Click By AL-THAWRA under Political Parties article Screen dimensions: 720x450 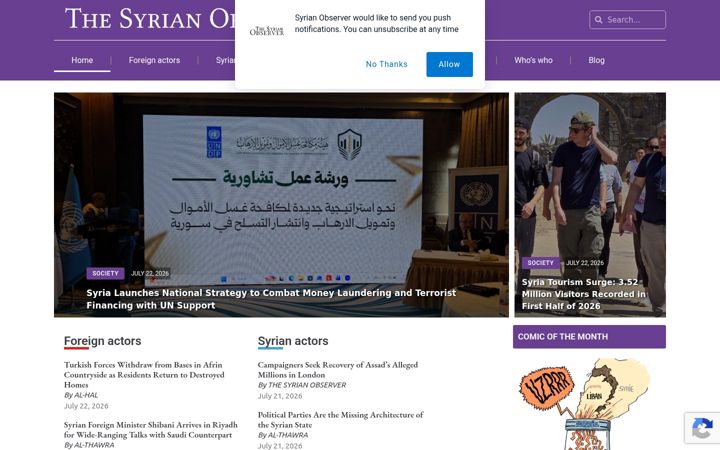tap(282, 435)
